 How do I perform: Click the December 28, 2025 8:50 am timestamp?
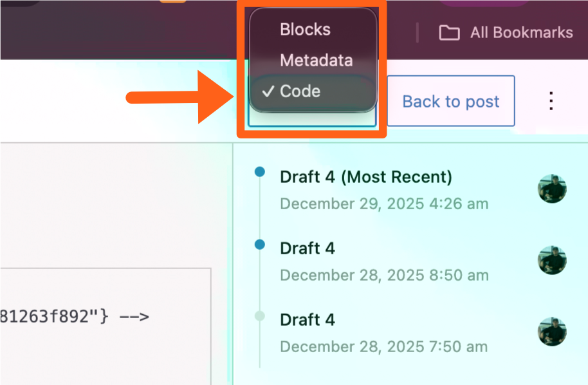[x=384, y=276]
